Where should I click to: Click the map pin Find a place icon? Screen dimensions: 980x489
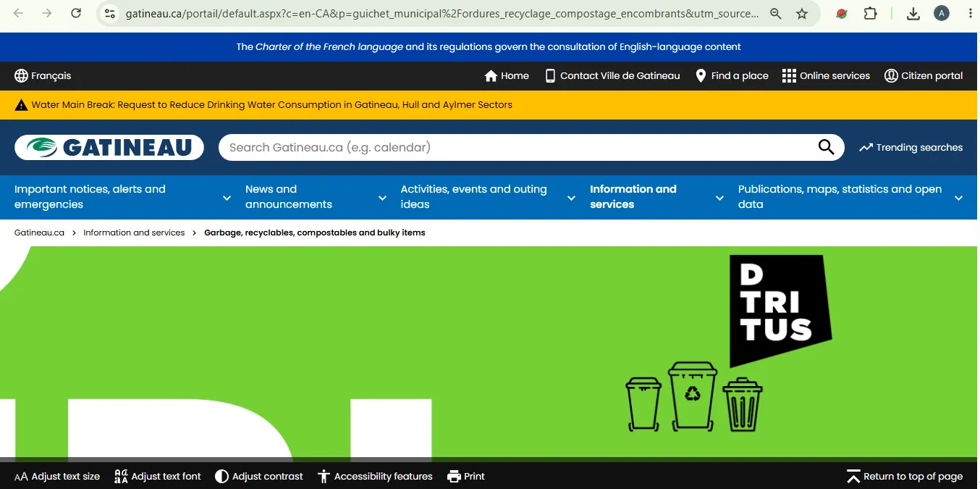[x=701, y=76]
